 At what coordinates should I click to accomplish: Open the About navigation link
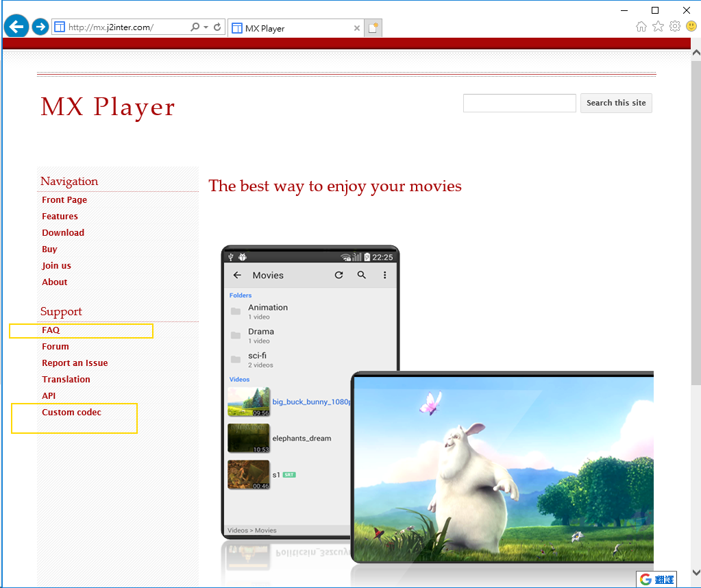[x=55, y=282]
